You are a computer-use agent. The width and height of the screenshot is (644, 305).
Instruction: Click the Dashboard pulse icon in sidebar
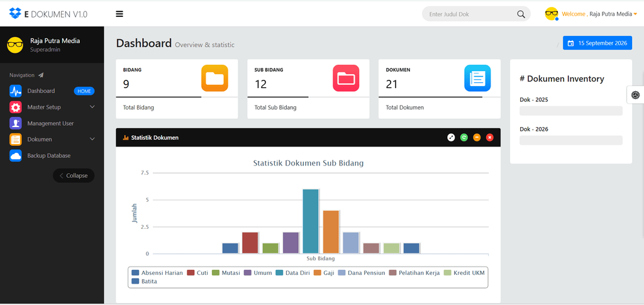pyautogui.click(x=16, y=91)
